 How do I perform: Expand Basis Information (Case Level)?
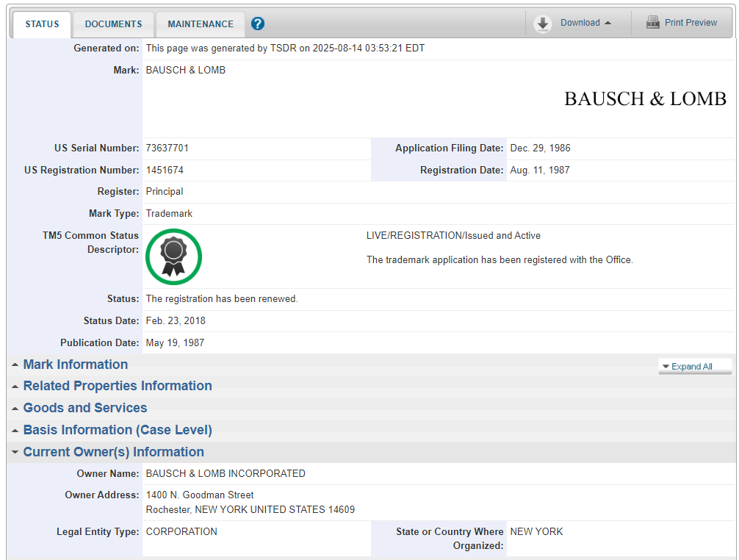point(117,430)
